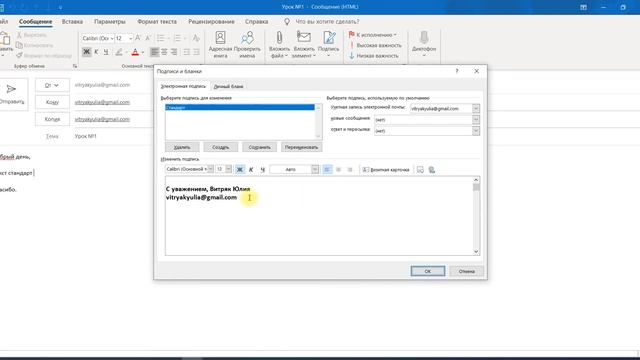Click the ribbon text highlight color icon
The height and width of the screenshot is (360, 640).
[x=119, y=52]
